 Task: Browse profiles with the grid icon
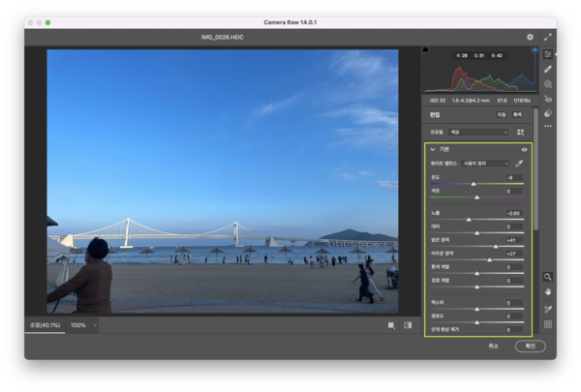(x=520, y=133)
